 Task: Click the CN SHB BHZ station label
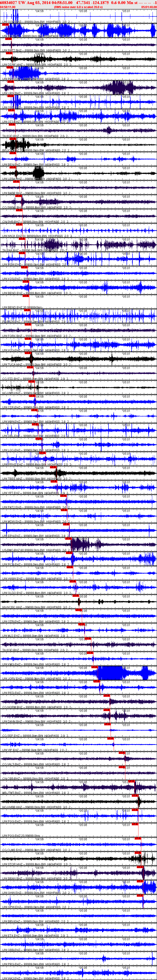11,222
